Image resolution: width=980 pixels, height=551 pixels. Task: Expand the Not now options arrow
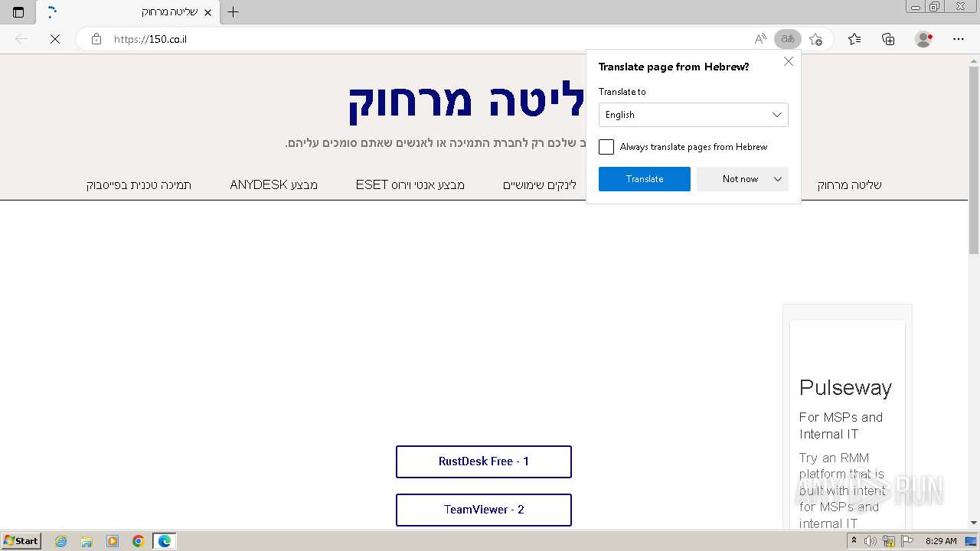tap(778, 179)
